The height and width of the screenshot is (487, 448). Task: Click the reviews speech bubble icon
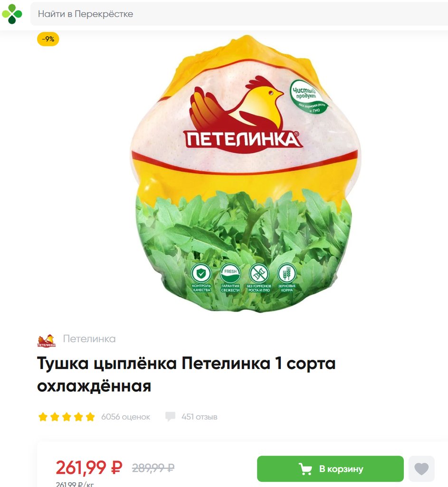pyautogui.click(x=171, y=417)
